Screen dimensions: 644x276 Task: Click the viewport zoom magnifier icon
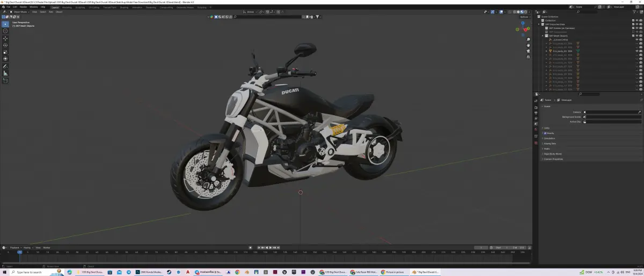528,39
